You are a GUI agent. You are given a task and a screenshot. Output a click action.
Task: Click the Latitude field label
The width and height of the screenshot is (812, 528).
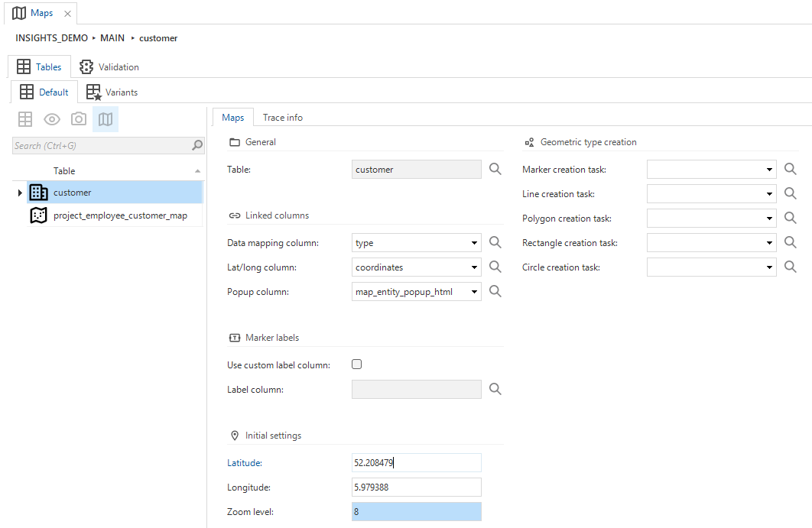click(245, 463)
